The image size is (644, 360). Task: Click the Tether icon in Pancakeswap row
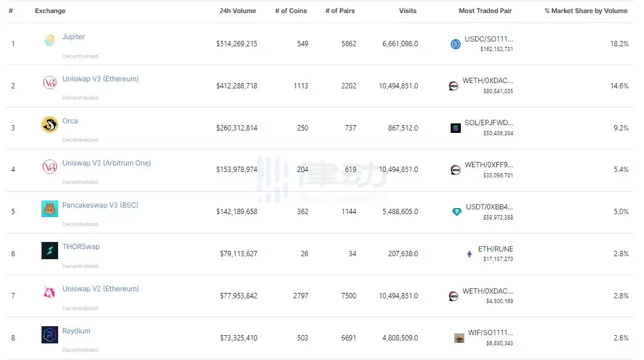click(456, 212)
